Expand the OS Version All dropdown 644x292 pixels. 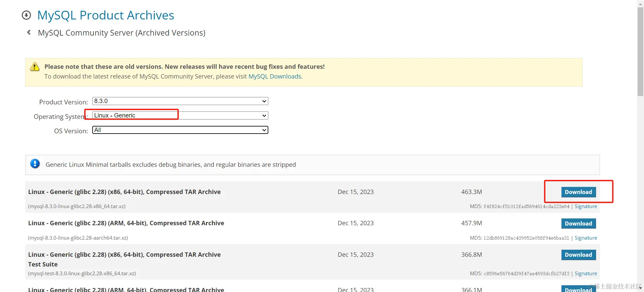[x=180, y=130]
